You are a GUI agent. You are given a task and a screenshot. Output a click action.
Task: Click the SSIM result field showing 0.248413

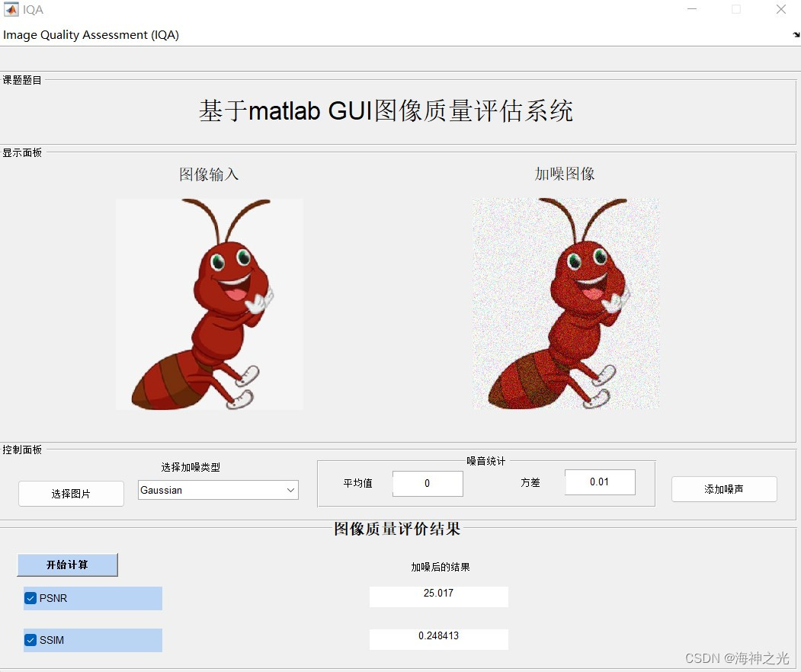(x=438, y=638)
